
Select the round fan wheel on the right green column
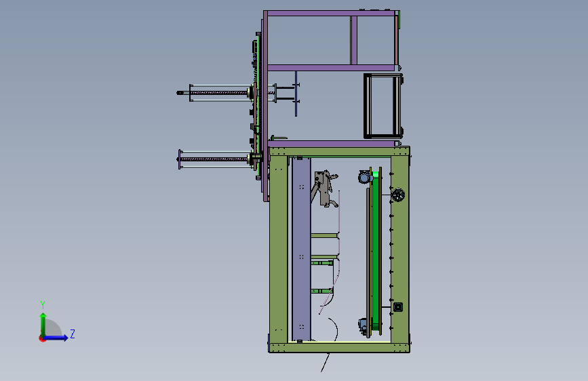coord(398,195)
